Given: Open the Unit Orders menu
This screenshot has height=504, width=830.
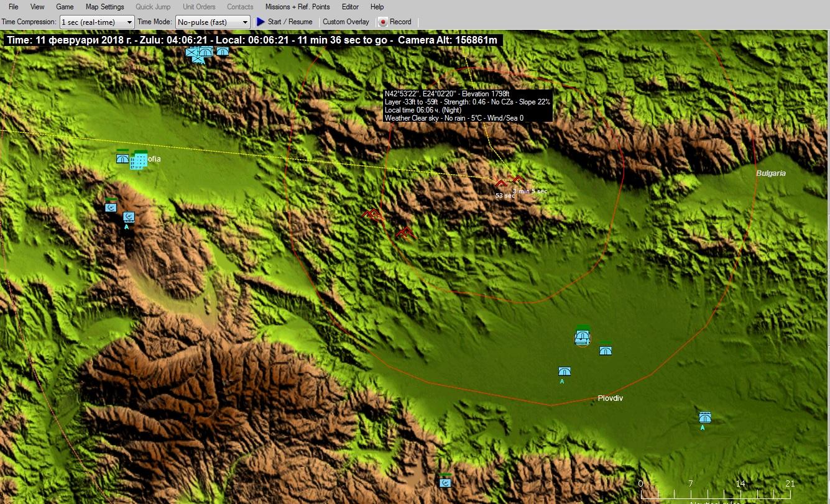Looking at the screenshot, I should click(x=199, y=7).
